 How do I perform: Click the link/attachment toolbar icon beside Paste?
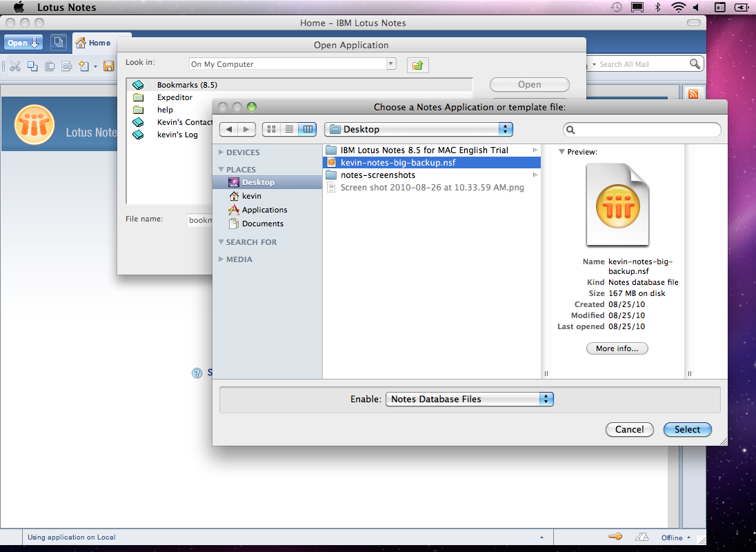(x=66, y=66)
